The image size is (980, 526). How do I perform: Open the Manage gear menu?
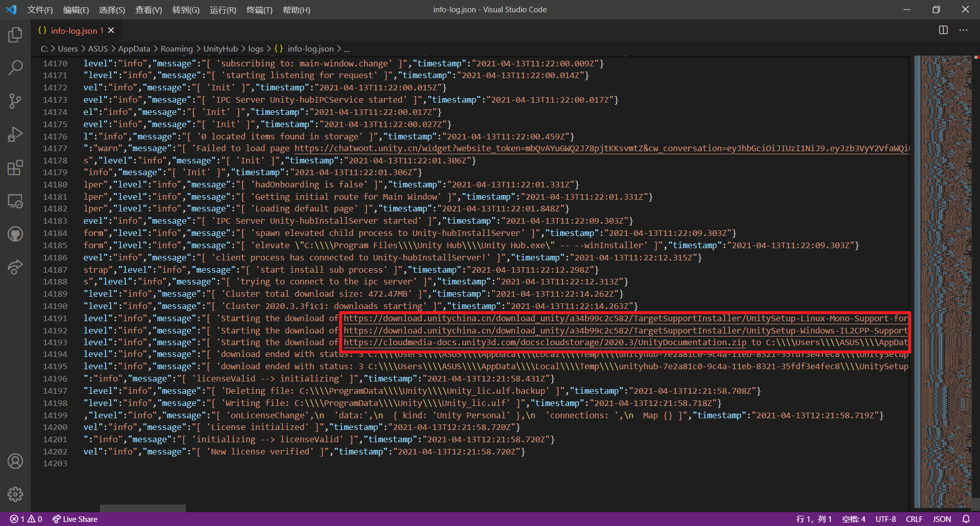pyautogui.click(x=15, y=494)
